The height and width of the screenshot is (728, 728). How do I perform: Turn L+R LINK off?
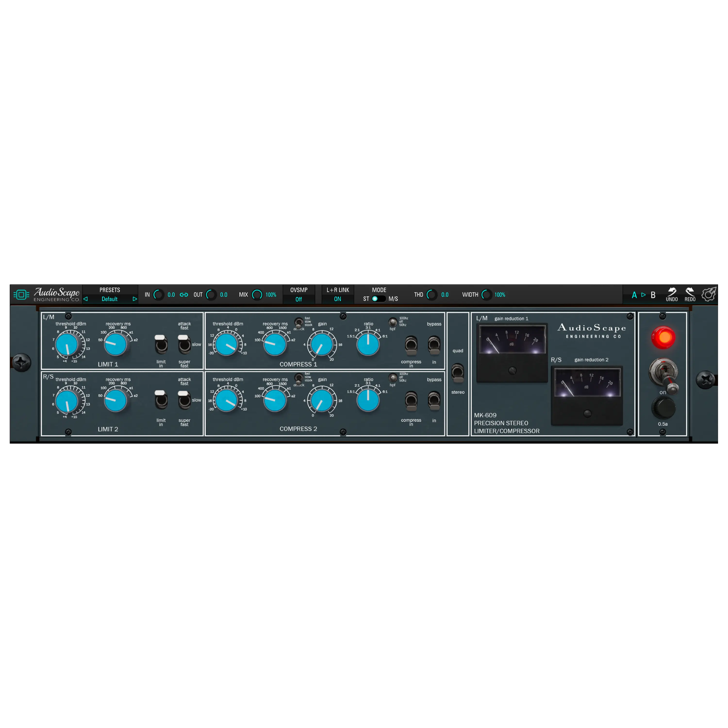[x=337, y=299]
